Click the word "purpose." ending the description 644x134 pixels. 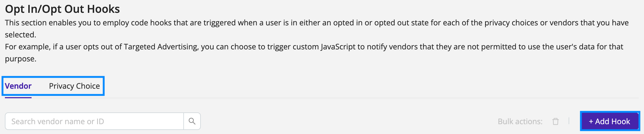point(21,59)
